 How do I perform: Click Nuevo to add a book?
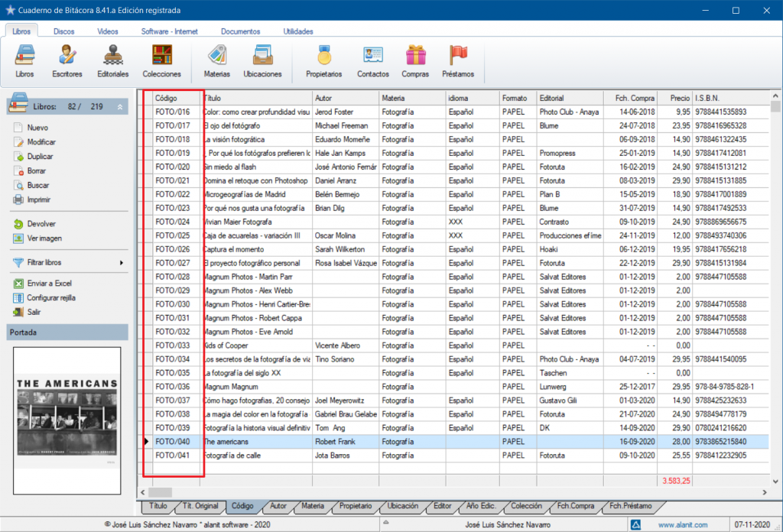(x=37, y=128)
